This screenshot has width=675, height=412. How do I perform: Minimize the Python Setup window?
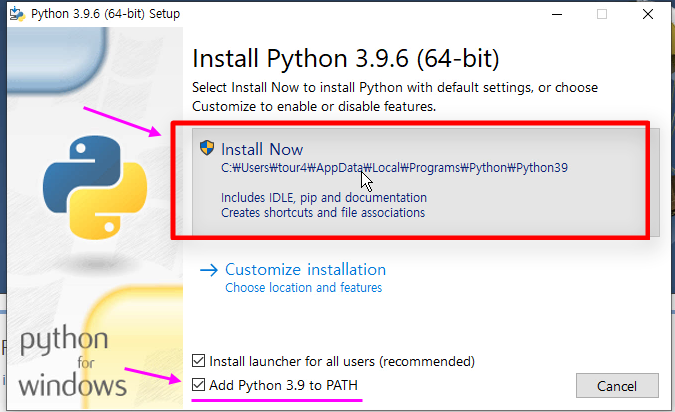557,14
